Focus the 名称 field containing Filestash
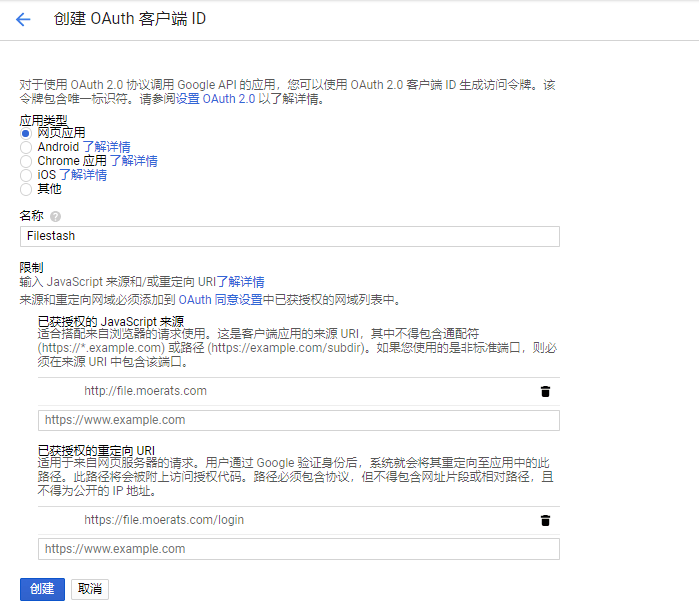Viewport: 699px width, 607px height. click(x=290, y=236)
